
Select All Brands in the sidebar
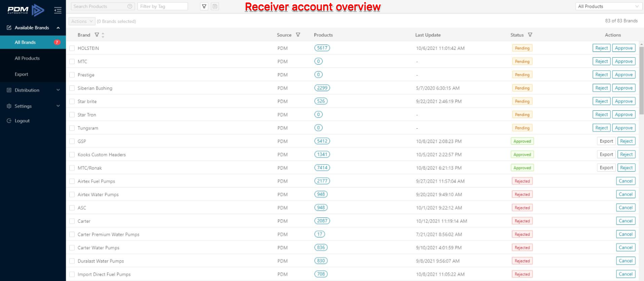(x=33, y=42)
